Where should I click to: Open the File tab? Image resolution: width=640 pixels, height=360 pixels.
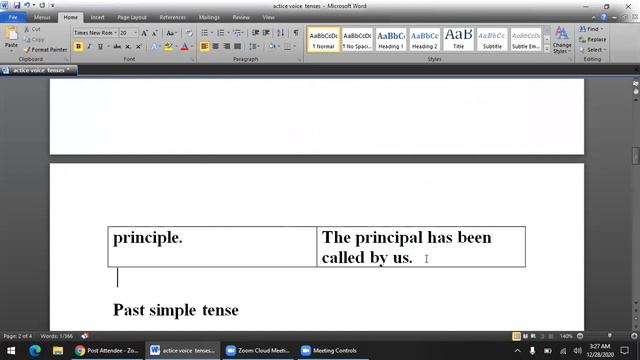(x=13, y=18)
